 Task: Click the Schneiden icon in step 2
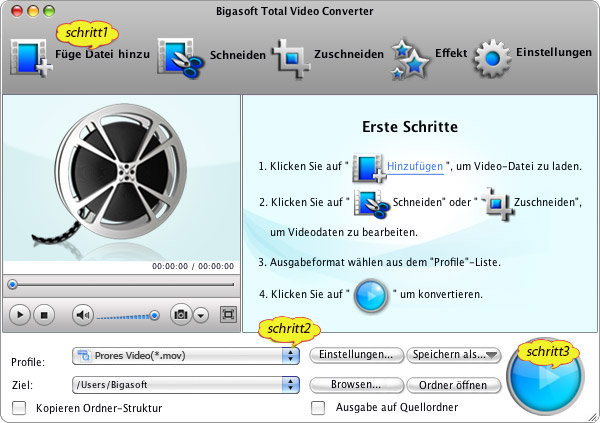click(371, 203)
